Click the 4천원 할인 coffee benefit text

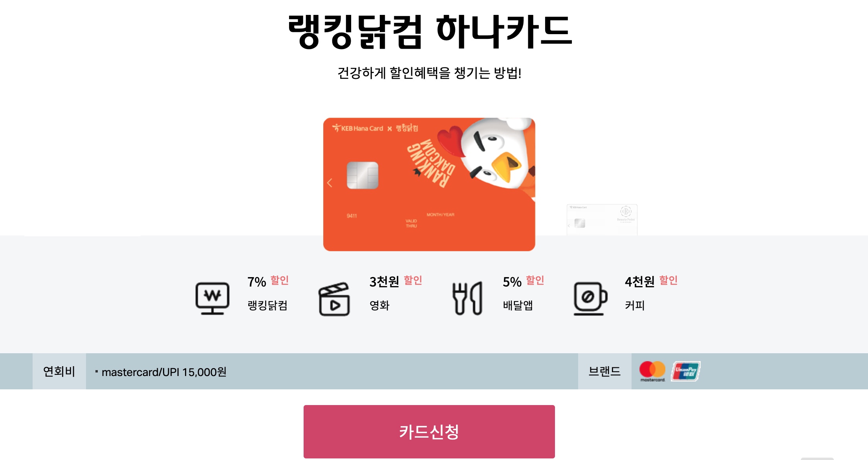tap(651, 281)
